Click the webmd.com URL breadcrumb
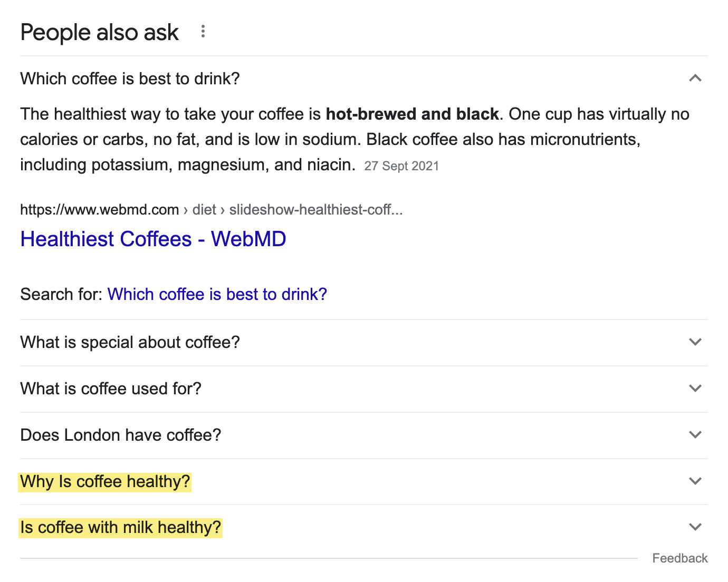 pos(212,210)
